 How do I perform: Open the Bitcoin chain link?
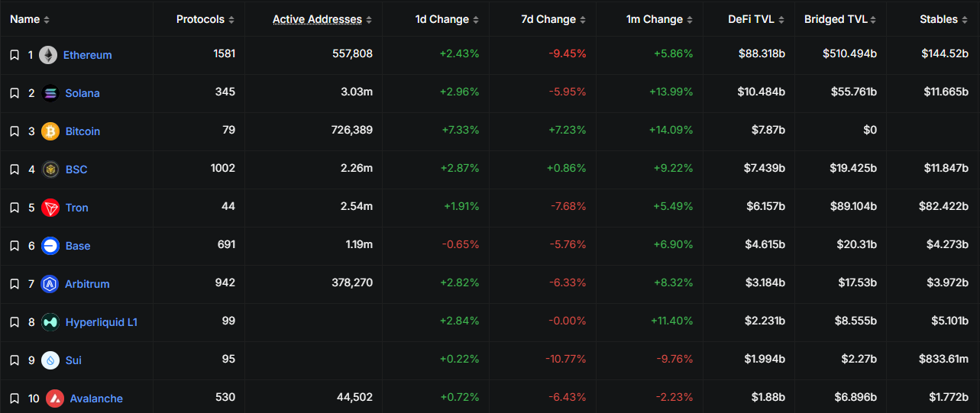82,131
